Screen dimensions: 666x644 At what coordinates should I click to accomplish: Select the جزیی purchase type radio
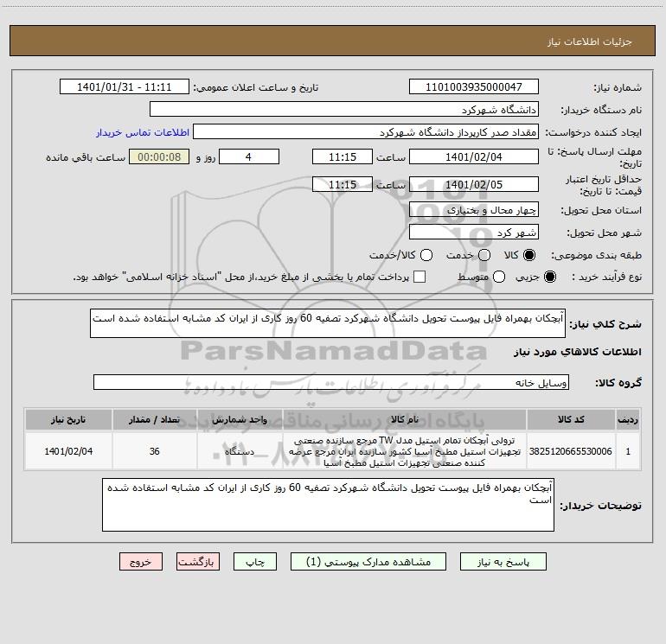tap(550, 277)
